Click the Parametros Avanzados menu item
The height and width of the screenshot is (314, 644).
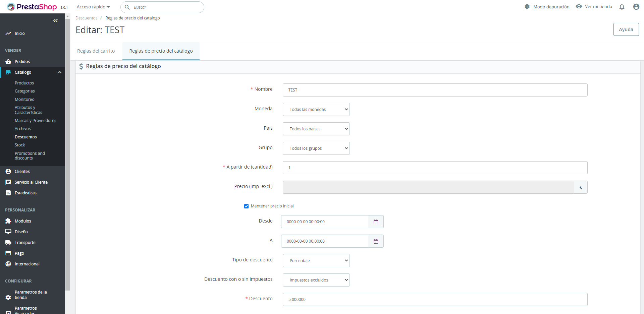pos(25,310)
